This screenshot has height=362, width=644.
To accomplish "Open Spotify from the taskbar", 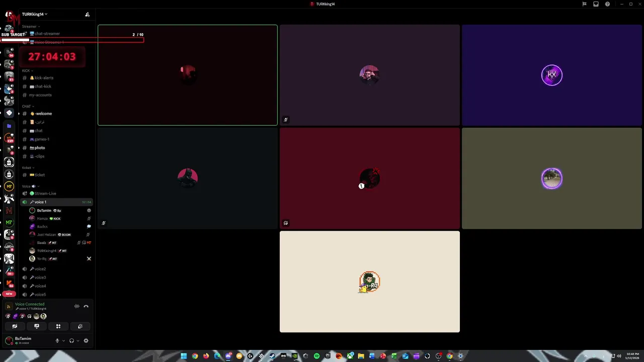I will pos(316,356).
